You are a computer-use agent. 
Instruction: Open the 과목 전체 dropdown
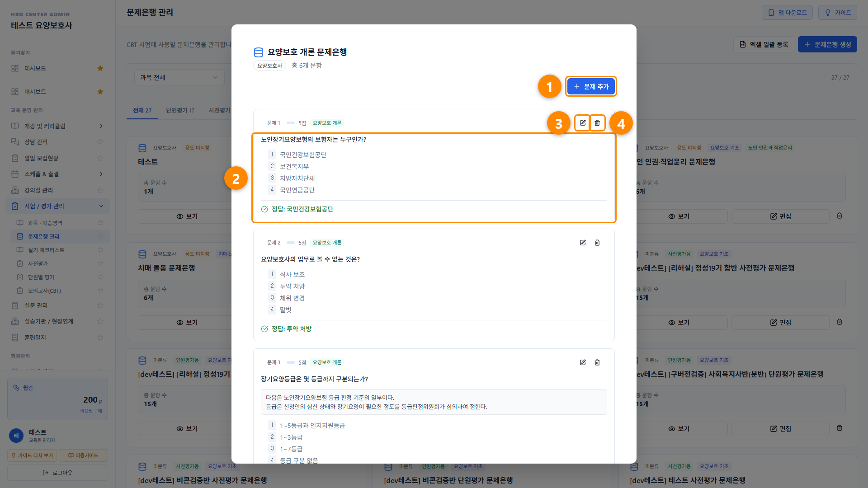[179, 77]
